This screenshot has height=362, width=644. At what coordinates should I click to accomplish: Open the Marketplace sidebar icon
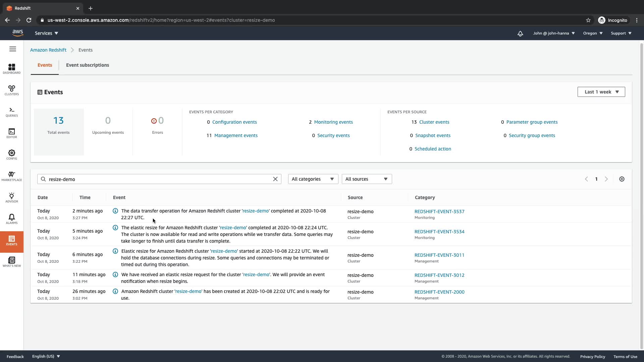click(x=12, y=176)
